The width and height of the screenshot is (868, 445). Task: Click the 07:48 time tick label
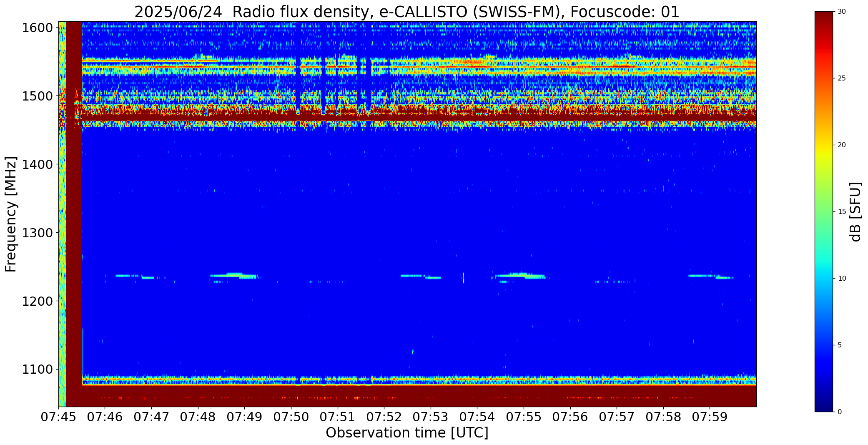198,417
